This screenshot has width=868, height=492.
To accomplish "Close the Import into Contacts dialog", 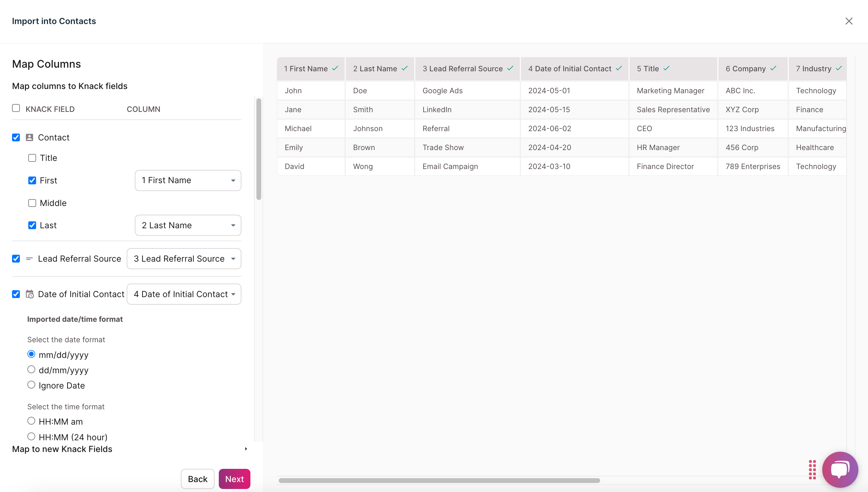I will coord(849,21).
